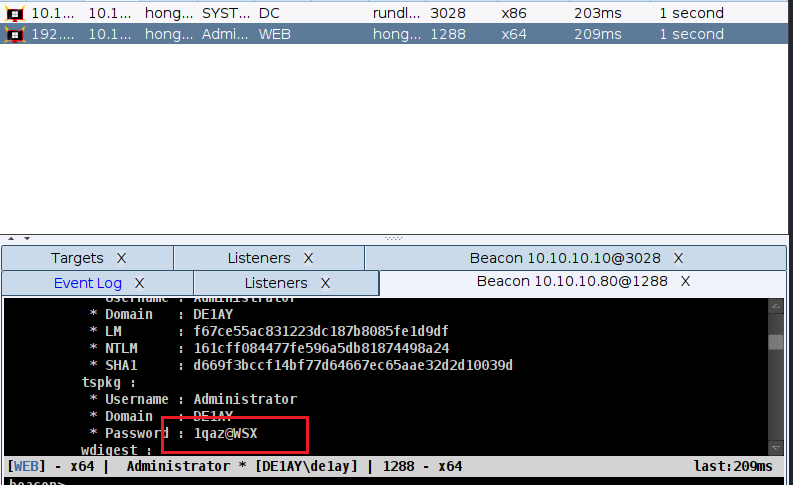Open the Targets tab

click(x=77, y=258)
